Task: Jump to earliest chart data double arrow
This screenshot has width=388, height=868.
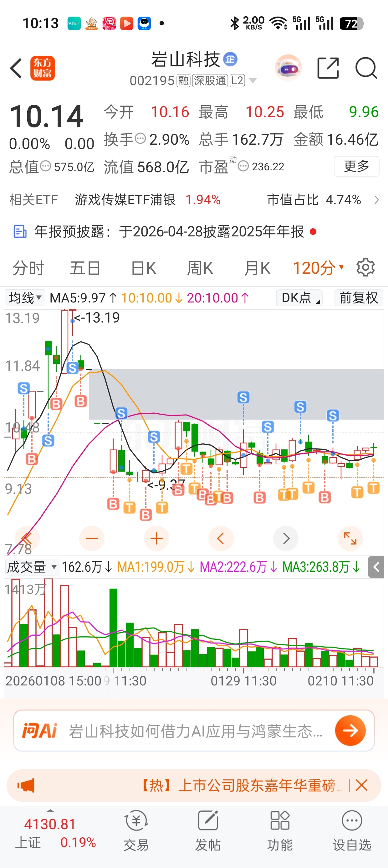Action: click(x=27, y=539)
